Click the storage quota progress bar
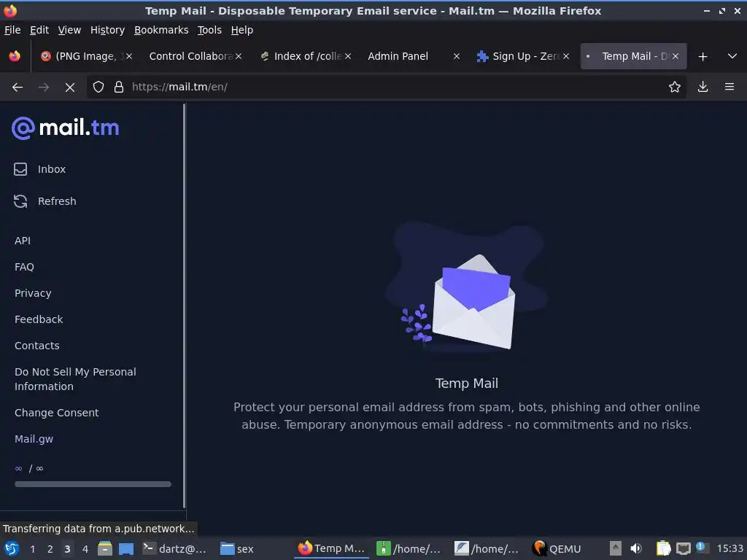This screenshot has height=560, width=747. coord(93,484)
